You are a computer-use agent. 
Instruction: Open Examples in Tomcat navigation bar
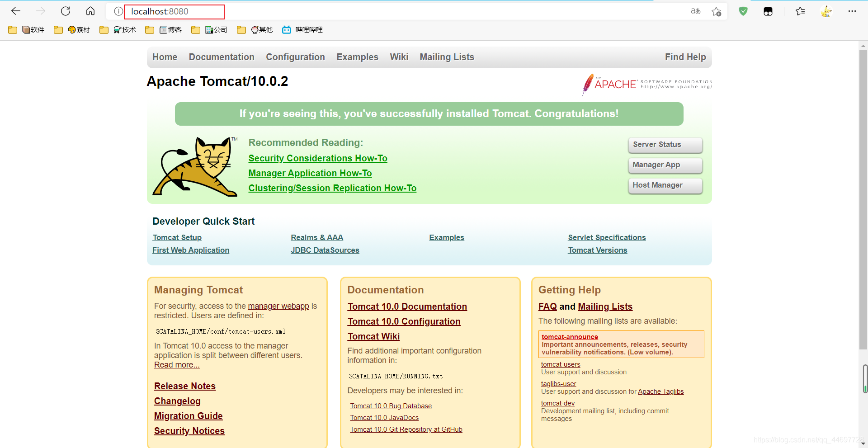tap(357, 57)
